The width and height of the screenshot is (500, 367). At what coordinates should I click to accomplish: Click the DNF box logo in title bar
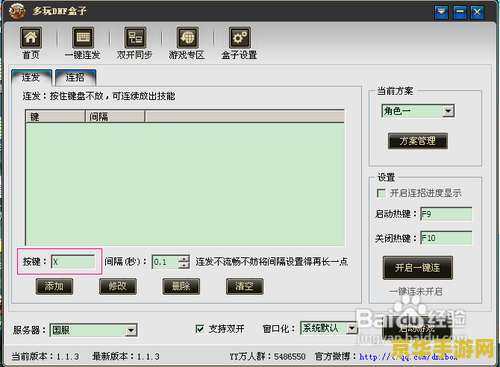tap(17, 11)
